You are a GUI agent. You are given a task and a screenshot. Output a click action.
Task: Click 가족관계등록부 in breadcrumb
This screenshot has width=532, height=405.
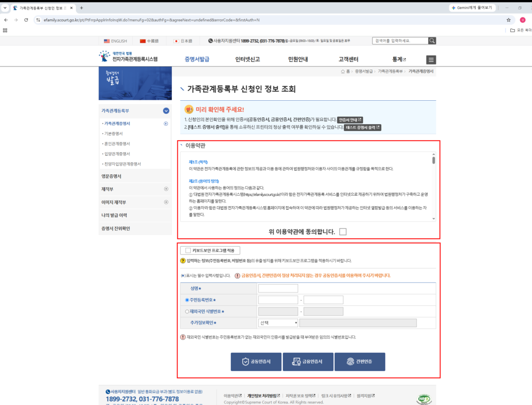390,71
